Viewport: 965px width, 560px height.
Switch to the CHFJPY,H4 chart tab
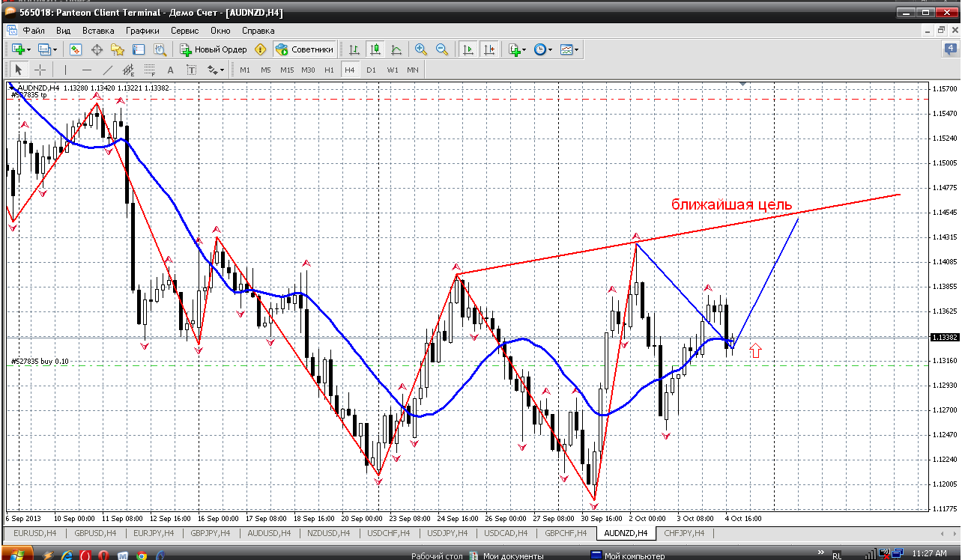pyautogui.click(x=684, y=533)
